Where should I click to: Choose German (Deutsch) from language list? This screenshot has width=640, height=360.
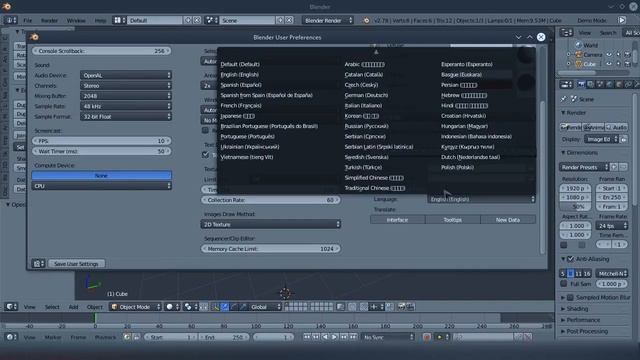366,95
